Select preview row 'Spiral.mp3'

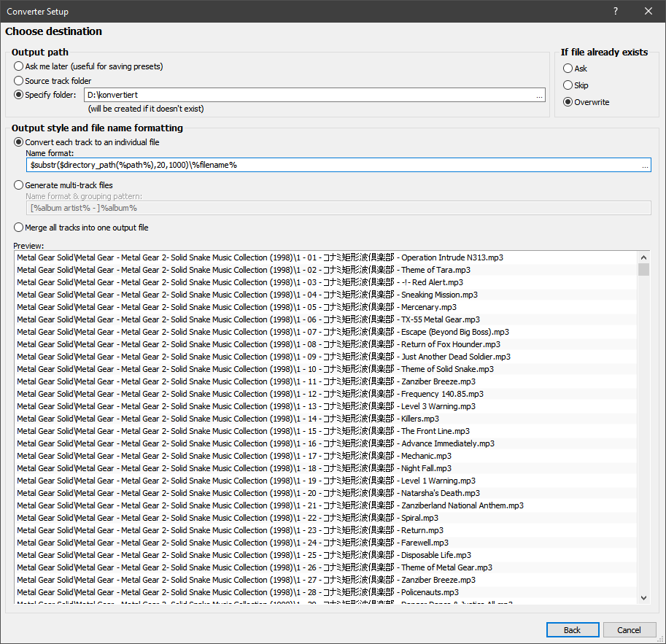tap(326, 518)
